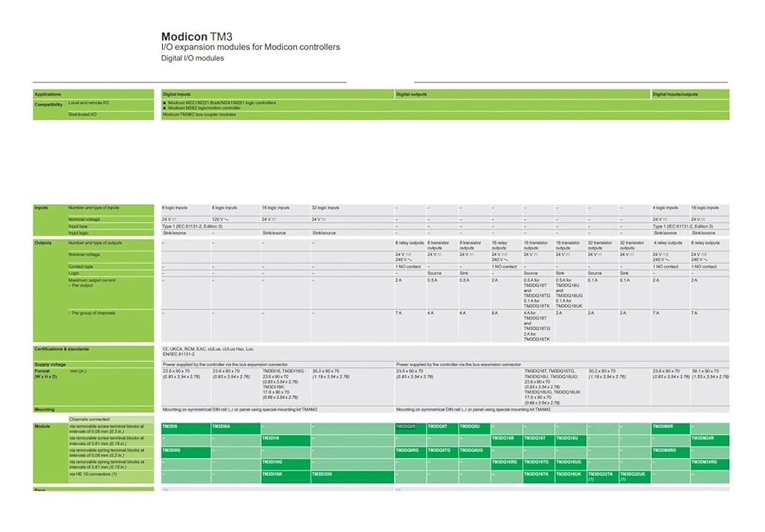Select the Modicon TM3BC bus coupler modules text
The image size is (765, 532).
click(x=200, y=115)
